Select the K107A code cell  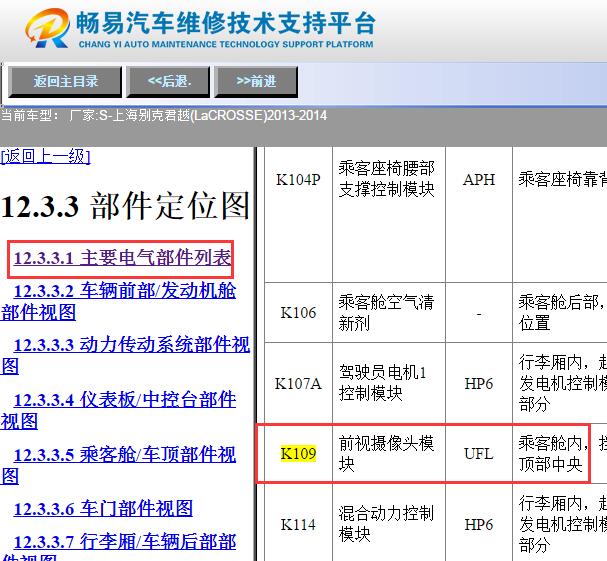pyautogui.click(x=298, y=383)
